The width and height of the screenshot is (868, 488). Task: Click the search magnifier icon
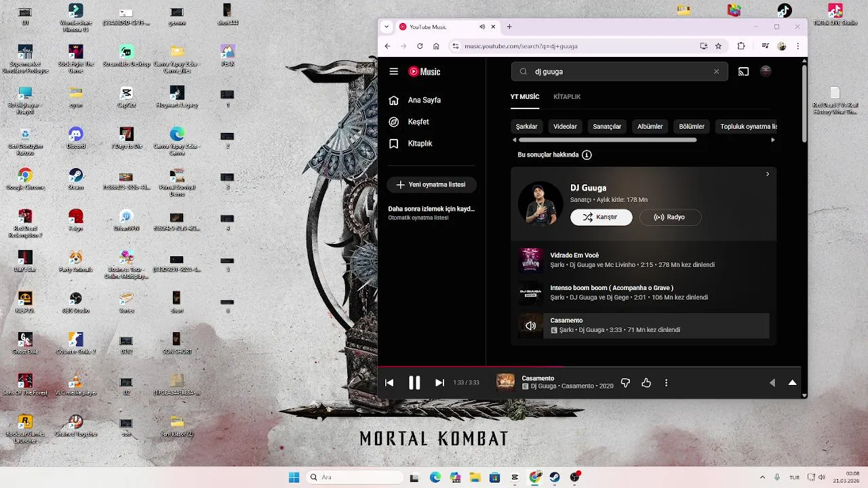click(x=523, y=71)
